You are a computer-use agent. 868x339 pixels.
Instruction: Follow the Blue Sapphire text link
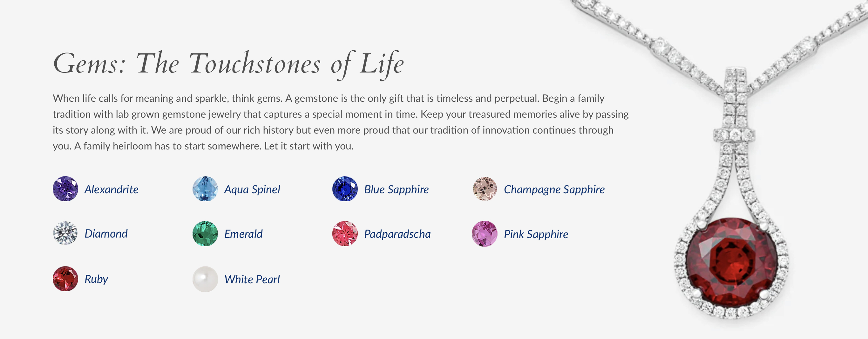pos(396,190)
